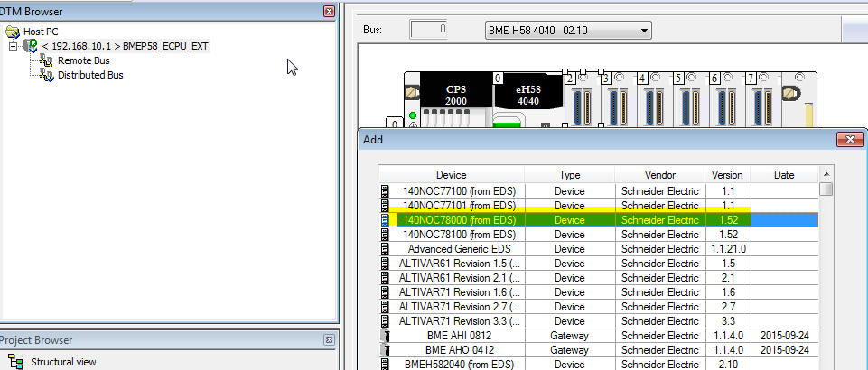Select the Advanced Generic EDS row
The width and height of the screenshot is (868, 370).
(x=599, y=249)
